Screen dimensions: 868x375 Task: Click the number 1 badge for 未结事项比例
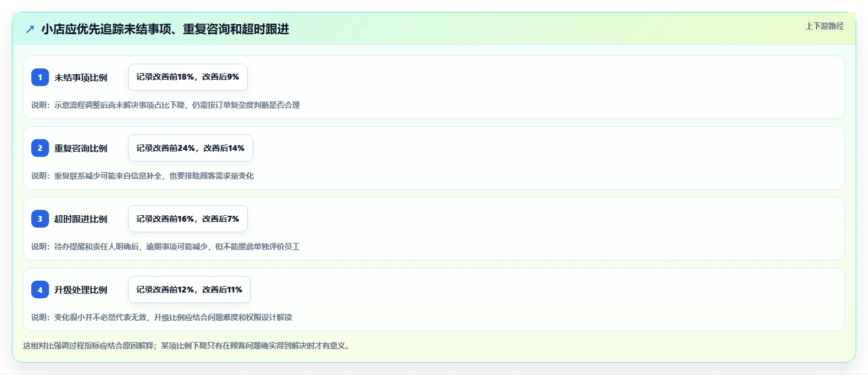click(40, 77)
